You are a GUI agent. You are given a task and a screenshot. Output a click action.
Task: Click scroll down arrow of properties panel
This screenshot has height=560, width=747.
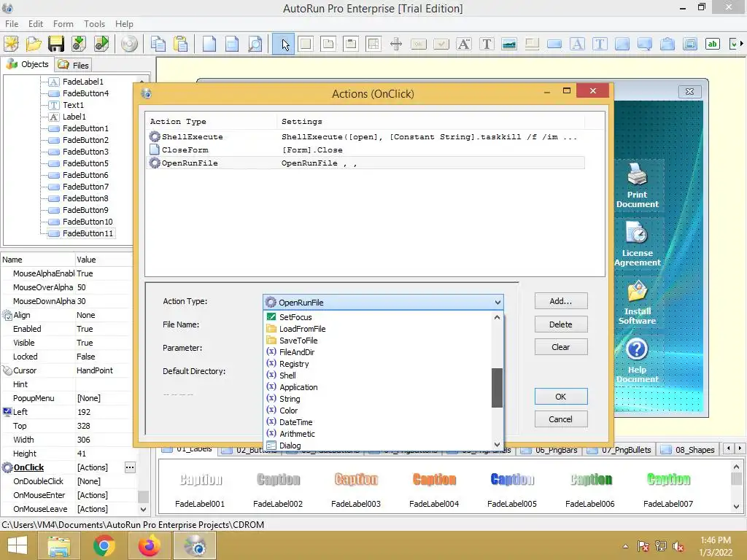click(143, 509)
